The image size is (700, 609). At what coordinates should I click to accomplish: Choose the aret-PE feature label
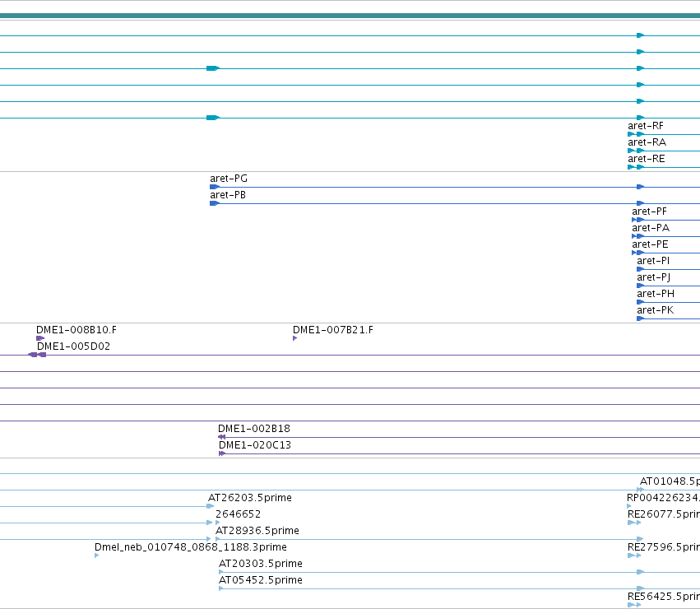pos(650,245)
